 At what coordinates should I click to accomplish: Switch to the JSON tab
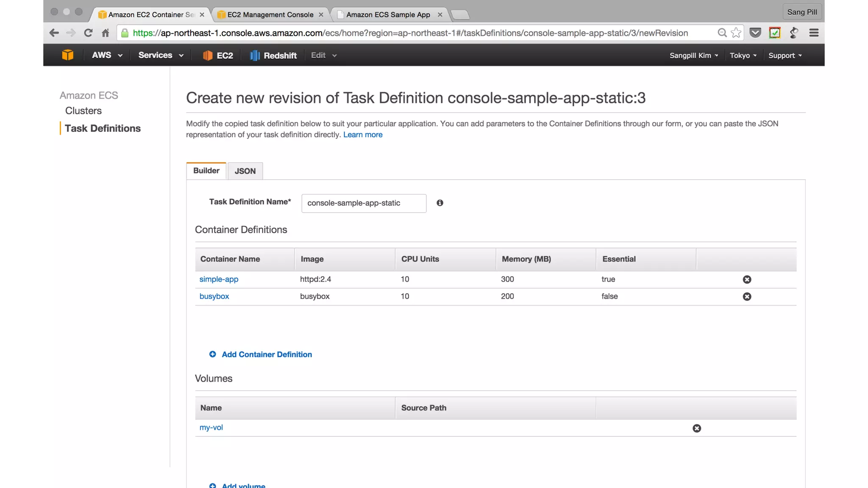coord(245,171)
